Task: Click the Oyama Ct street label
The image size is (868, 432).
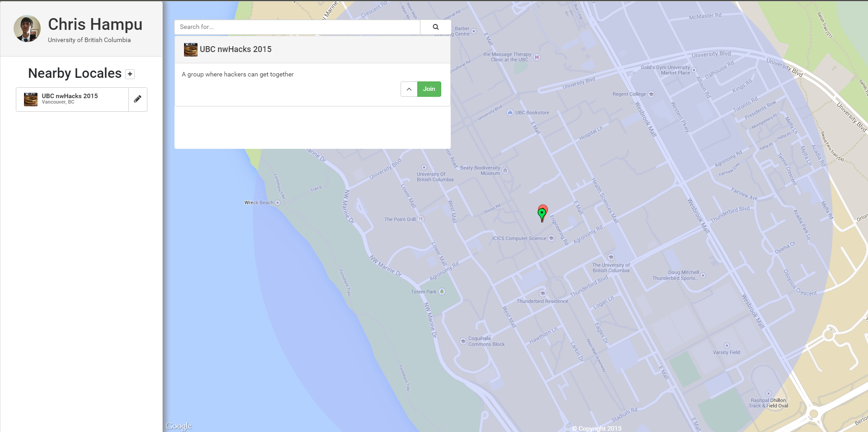Action: pyautogui.click(x=785, y=247)
